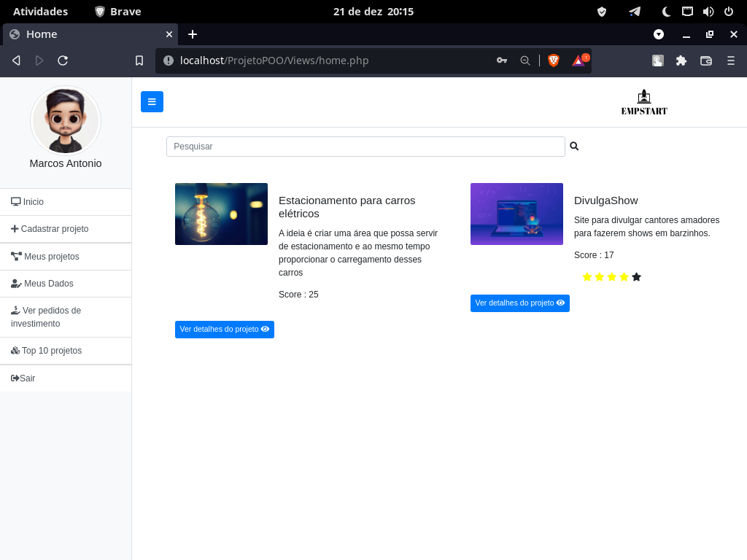Click the second yellow rating star
Image resolution: width=747 pixels, height=560 pixels.
(x=600, y=276)
